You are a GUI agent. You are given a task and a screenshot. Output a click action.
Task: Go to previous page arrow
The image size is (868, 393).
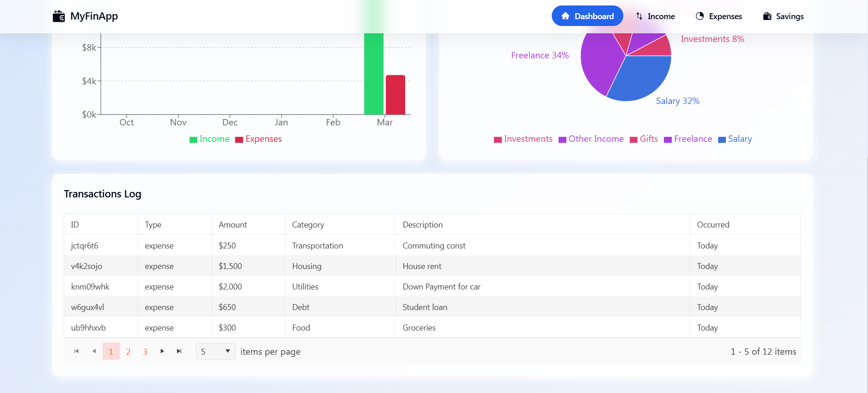pyautogui.click(x=94, y=351)
